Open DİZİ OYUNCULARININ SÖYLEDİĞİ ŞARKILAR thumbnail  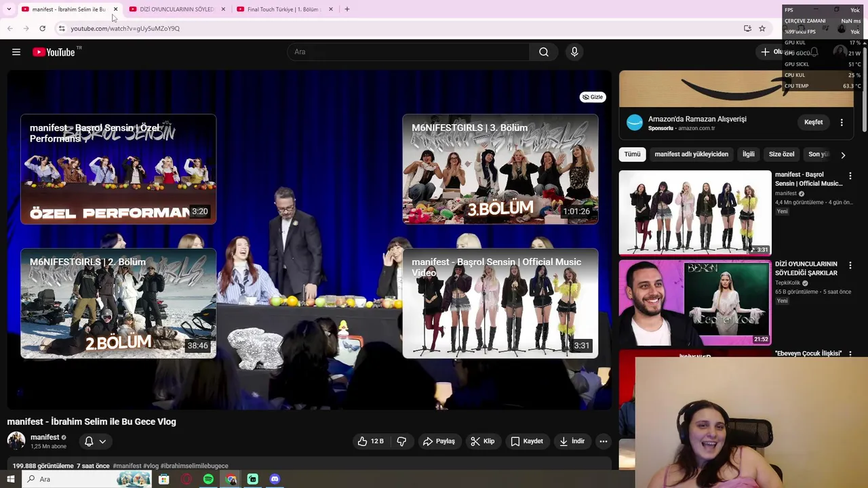tap(695, 302)
